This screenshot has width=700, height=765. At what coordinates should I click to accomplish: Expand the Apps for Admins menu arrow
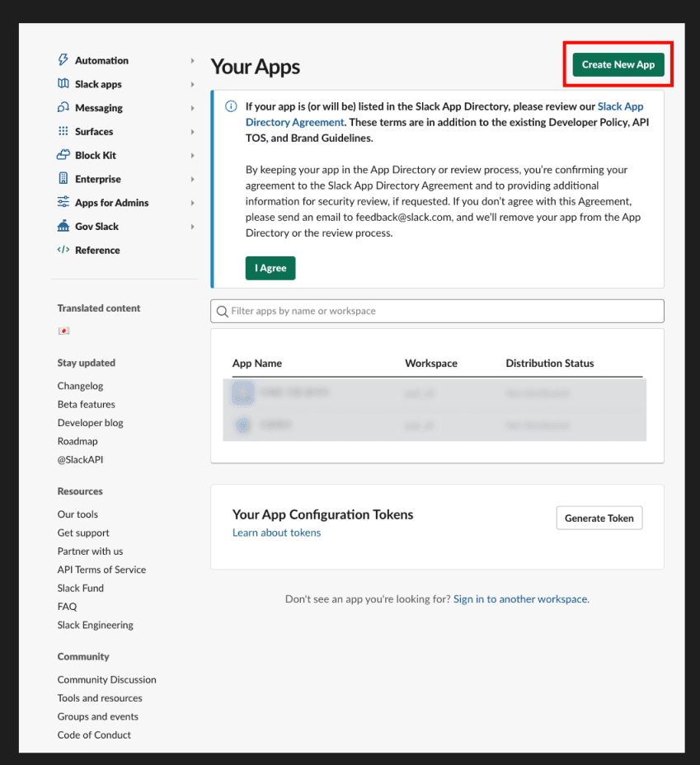point(192,203)
